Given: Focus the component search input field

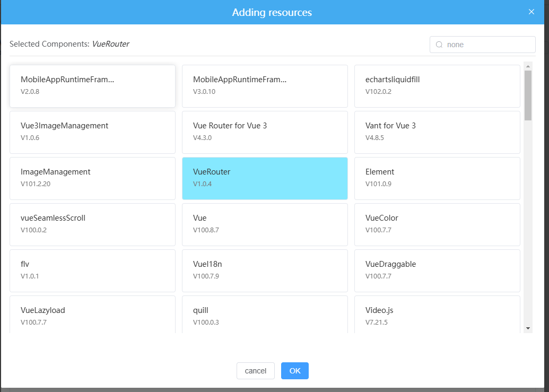Looking at the screenshot, I should coord(483,45).
